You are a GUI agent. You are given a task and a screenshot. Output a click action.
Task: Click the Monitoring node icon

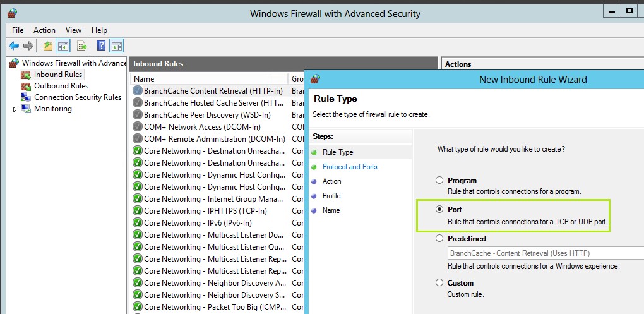(x=26, y=109)
